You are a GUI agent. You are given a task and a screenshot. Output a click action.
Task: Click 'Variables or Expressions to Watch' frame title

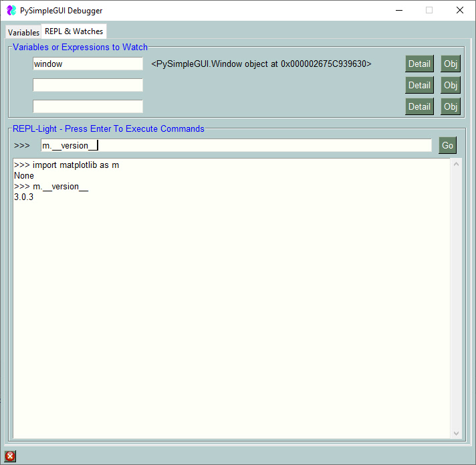(80, 47)
